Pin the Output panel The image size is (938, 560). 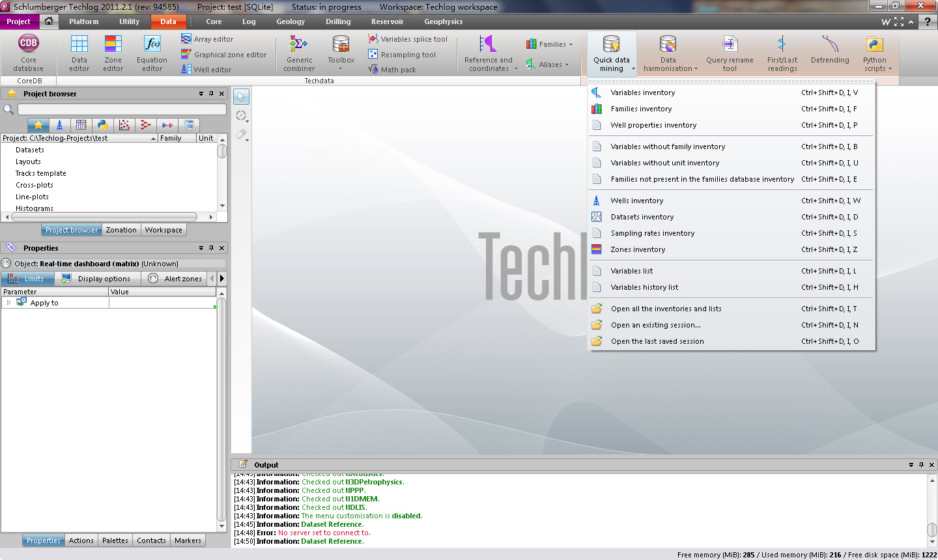(921, 465)
